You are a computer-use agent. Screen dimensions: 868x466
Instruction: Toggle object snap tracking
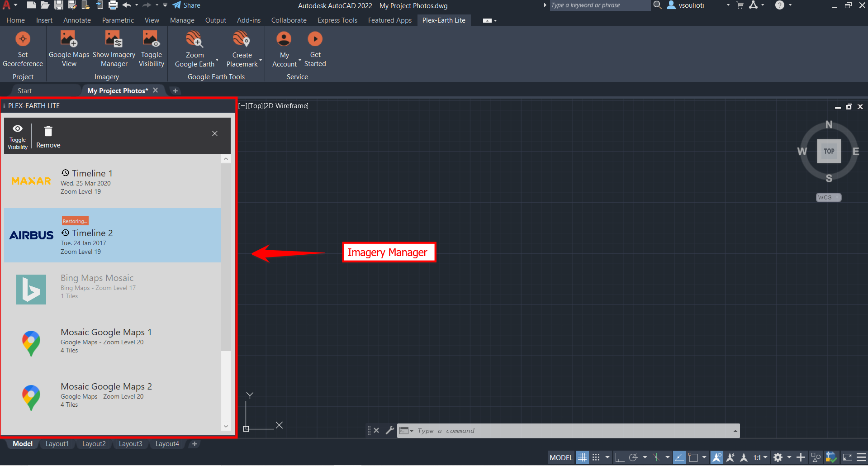click(679, 457)
